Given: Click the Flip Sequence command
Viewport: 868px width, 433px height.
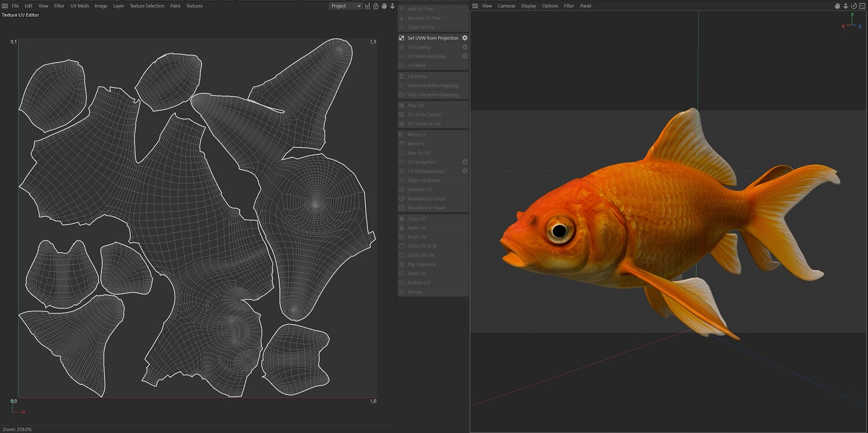Looking at the screenshot, I should (x=433, y=265).
